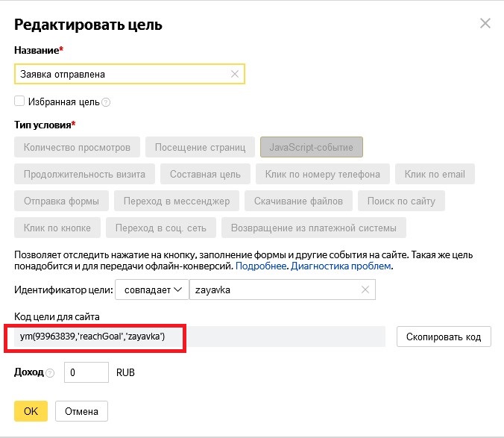Close the Редактировать цель dialog
The height and width of the screenshot is (438, 504).
(485, 24)
